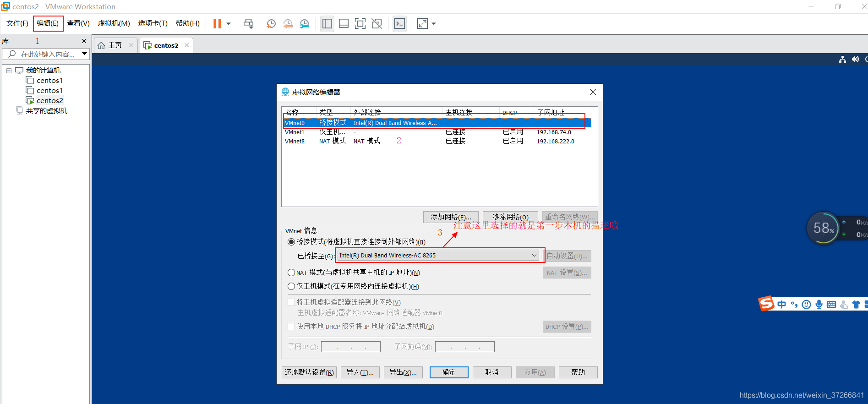This screenshot has height=404, width=868.
Task: Click the 58% memory usage widget
Action: pos(824,228)
